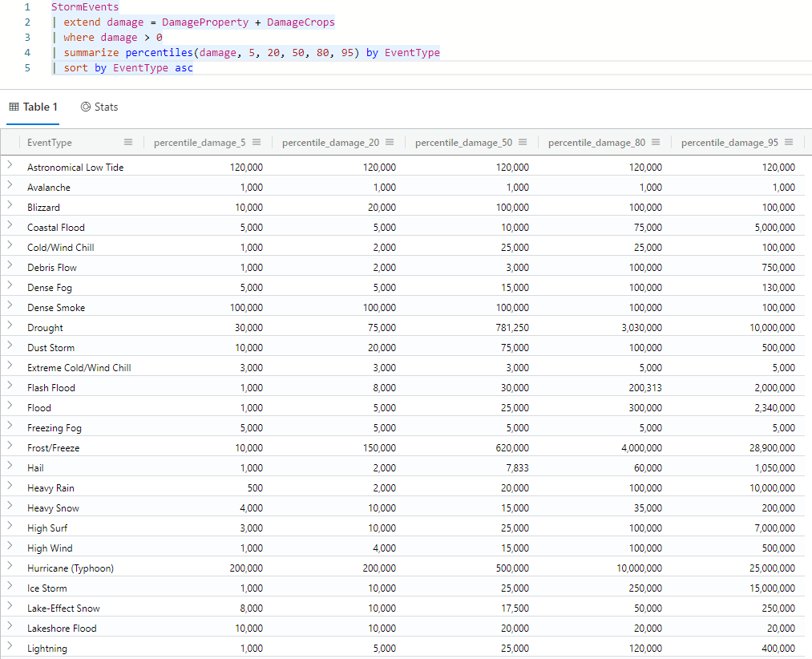Select the 15,000,000 Ice Storm cell

tap(772, 588)
